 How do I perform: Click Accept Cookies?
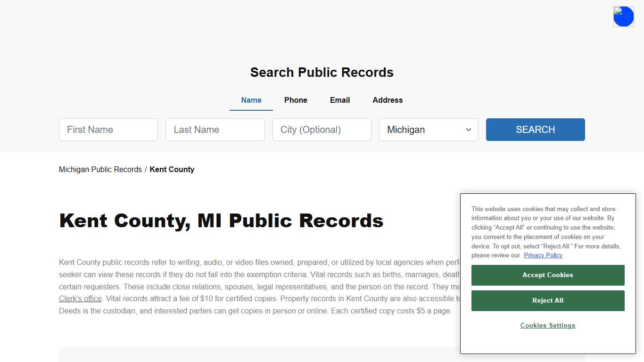pyautogui.click(x=547, y=275)
